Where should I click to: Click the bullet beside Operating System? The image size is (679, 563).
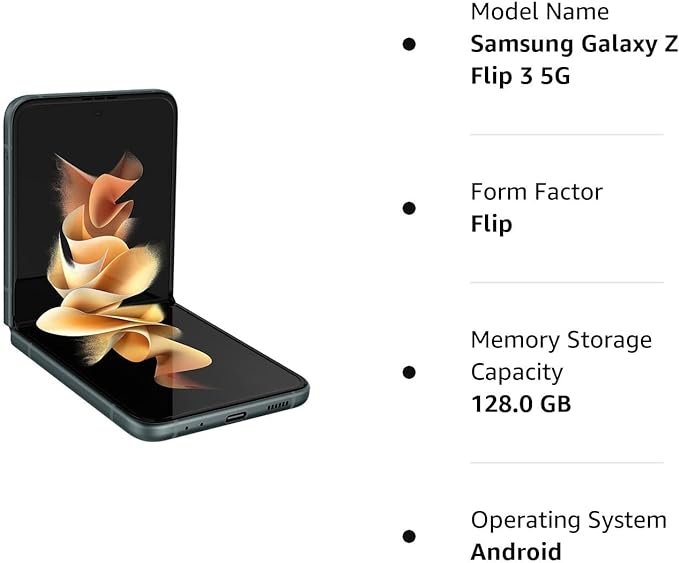pyautogui.click(x=409, y=536)
